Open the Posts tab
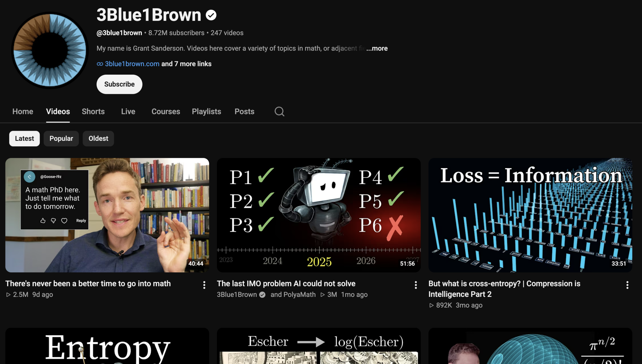The width and height of the screenshot is (642, 364). pos(244,111)
